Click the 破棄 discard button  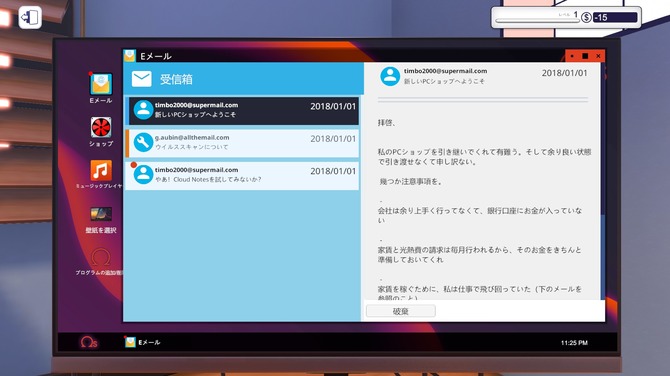tap(401, 311)
